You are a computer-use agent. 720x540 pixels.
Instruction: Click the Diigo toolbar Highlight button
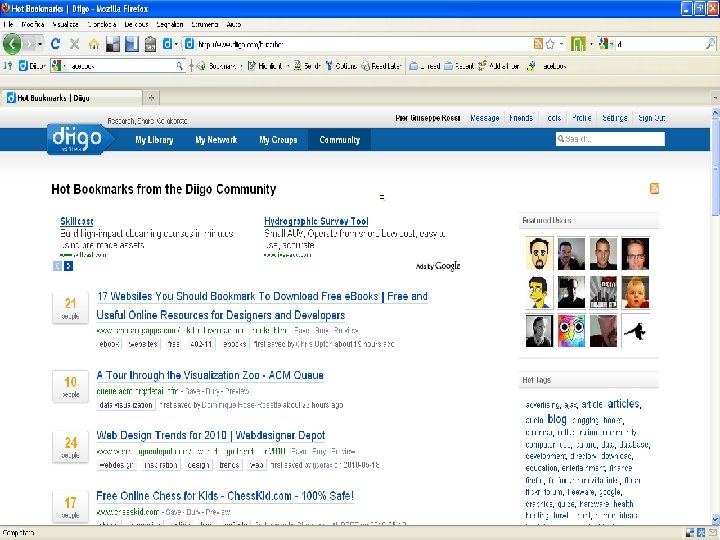pos(265,66)
